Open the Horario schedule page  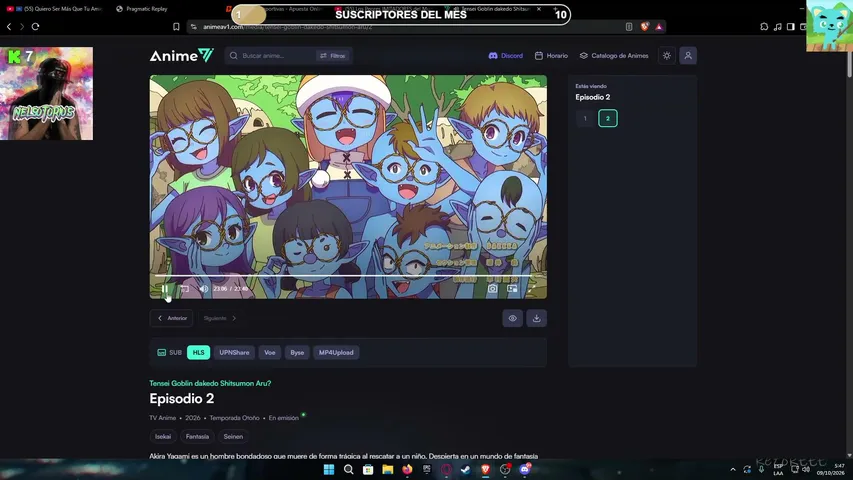pos(551,56)
